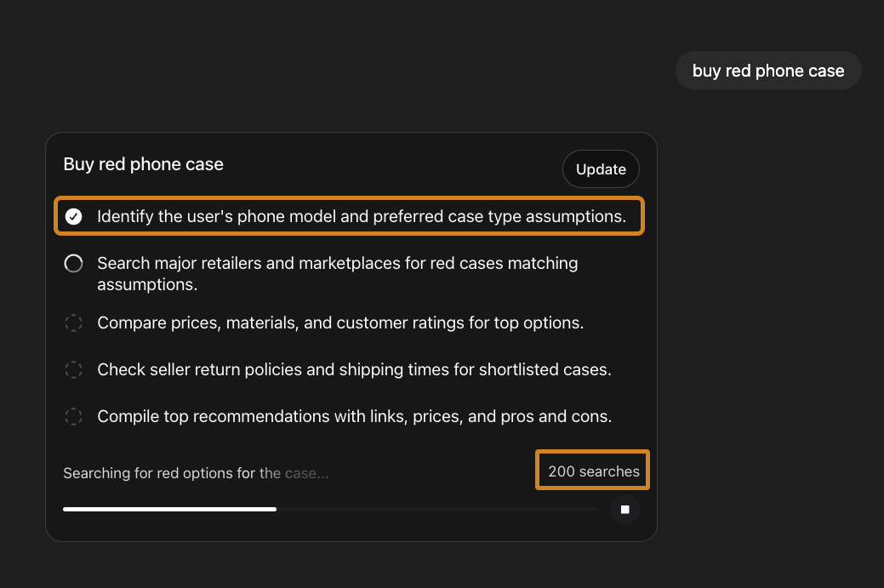This screenshot has width=884, height=588.
Task: Click the Update button
Action: (601, 168)
